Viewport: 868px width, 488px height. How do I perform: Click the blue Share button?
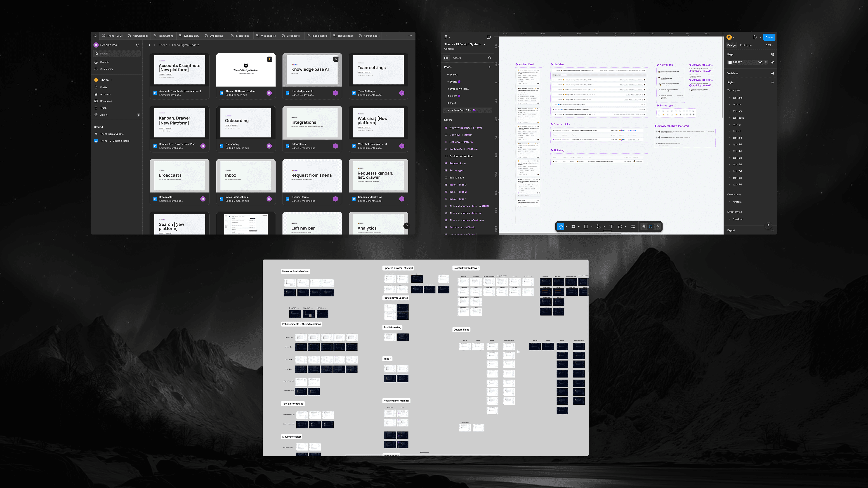click(x=769, y=37)
